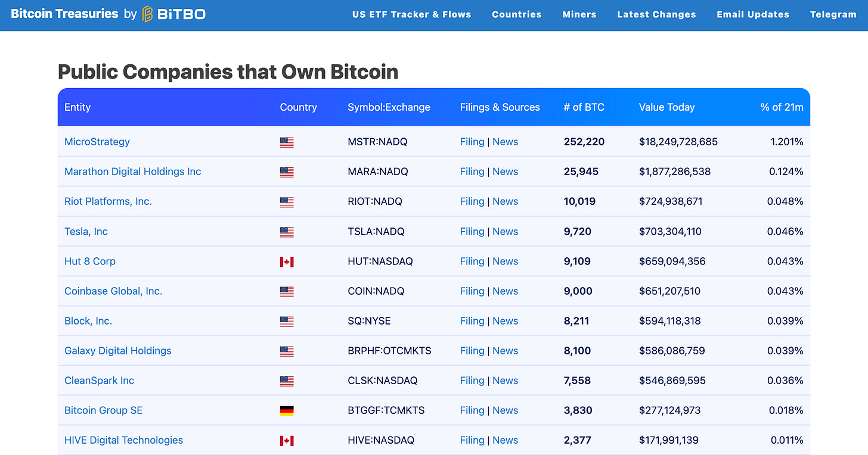This screenshot has height=455, width=868.
Task: Open the Galaxy Digital Holdings link
Action: (118, 350)
